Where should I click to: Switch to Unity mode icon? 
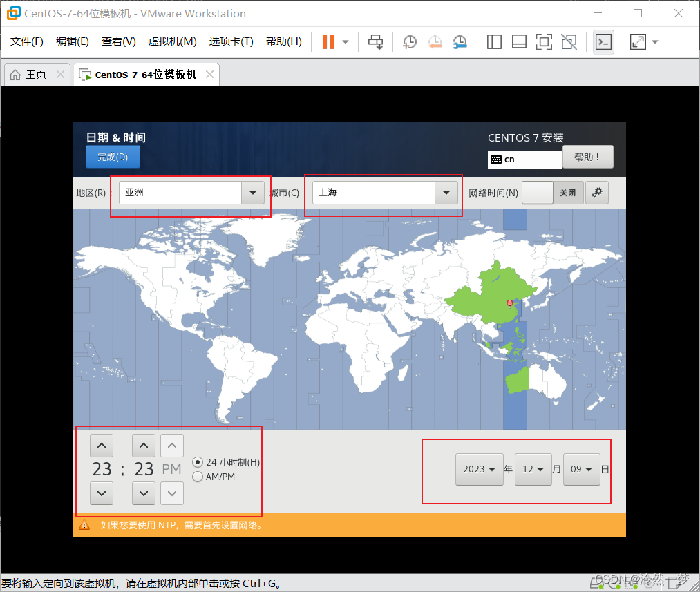click(569, 42)
